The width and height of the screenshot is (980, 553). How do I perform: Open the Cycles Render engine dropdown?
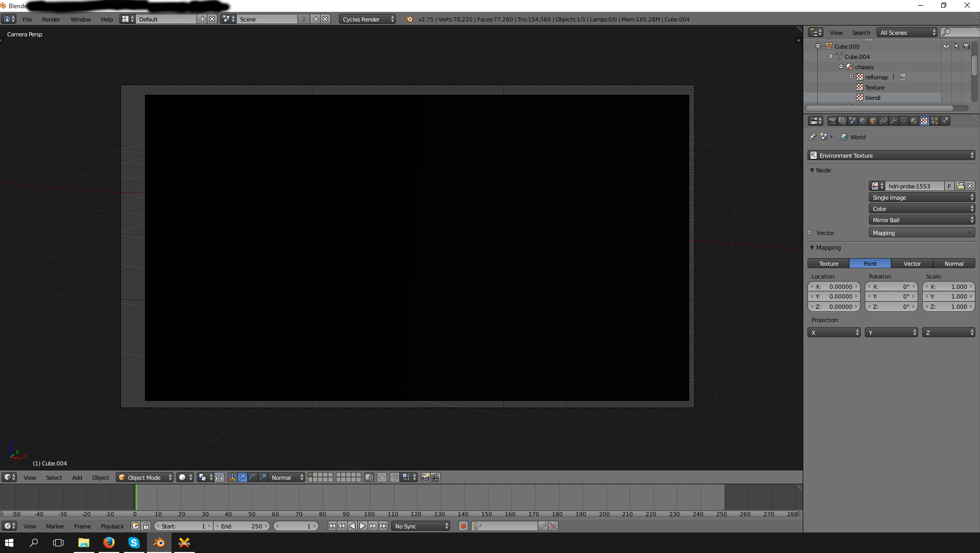coord(367,19)
